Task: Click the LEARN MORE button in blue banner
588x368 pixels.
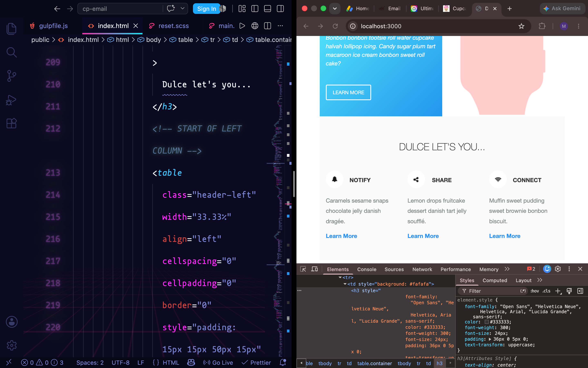Action: [348, 92]
